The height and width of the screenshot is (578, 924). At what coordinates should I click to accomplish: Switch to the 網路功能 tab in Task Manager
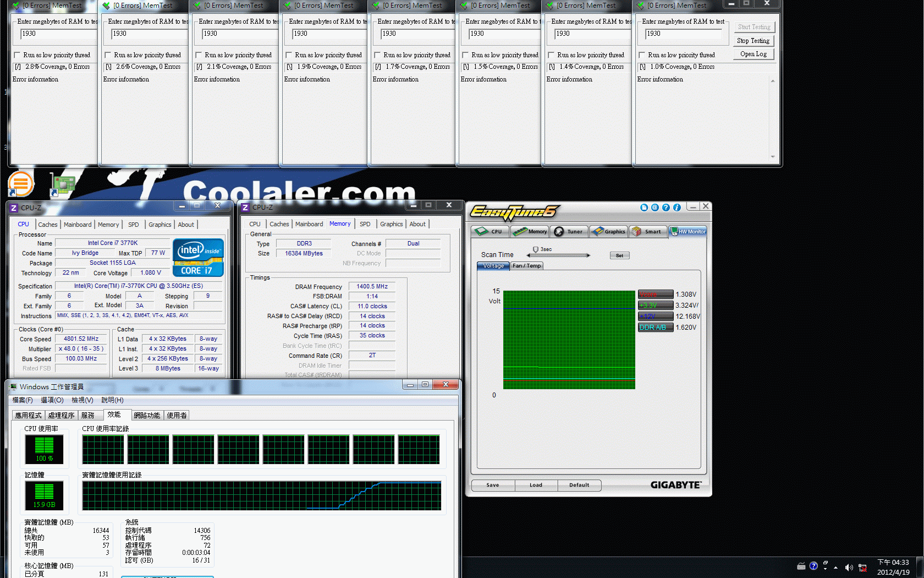click(147, 416)
